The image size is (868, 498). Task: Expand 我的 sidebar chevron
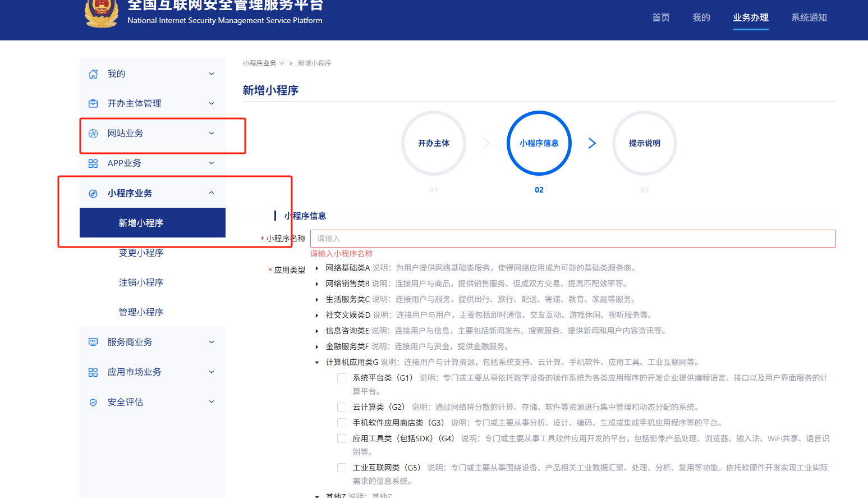click(212, 74)
